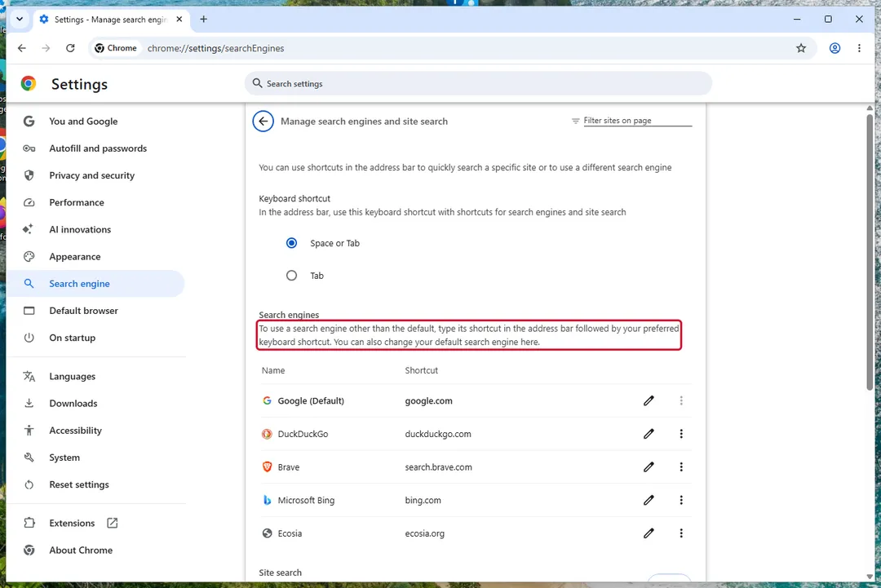Click the Chrome logo beside Settings title
The width and height of the screenshot is (881, 588).
[28, 84]
